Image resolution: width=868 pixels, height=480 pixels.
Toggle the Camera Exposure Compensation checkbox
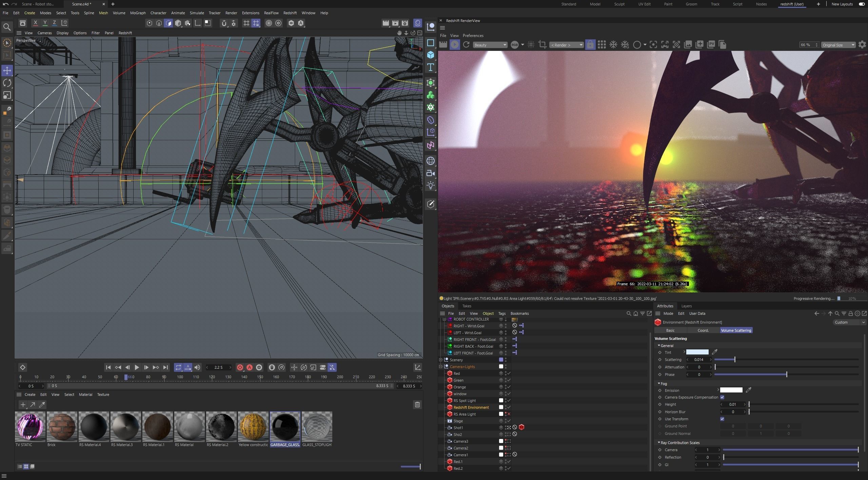[722, 397]
